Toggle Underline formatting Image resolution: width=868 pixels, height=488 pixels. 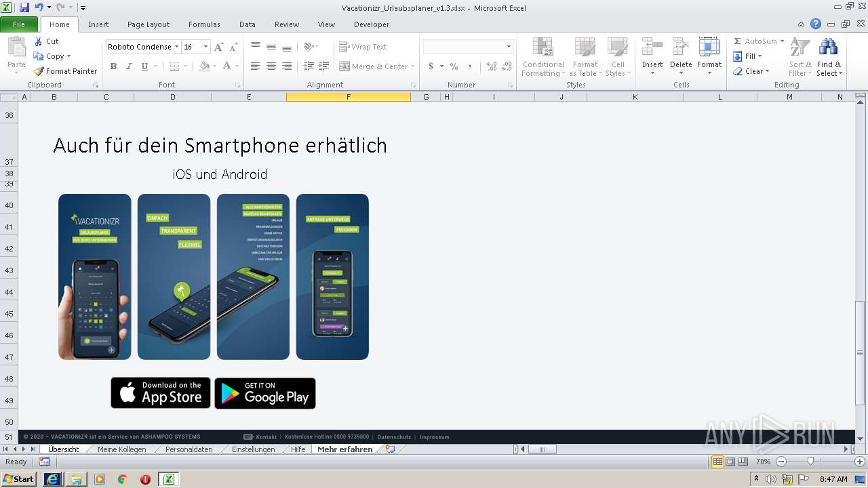point(144,66)
